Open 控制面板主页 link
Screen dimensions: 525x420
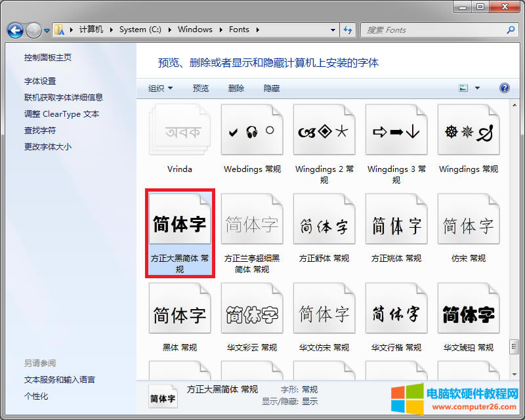47,58
